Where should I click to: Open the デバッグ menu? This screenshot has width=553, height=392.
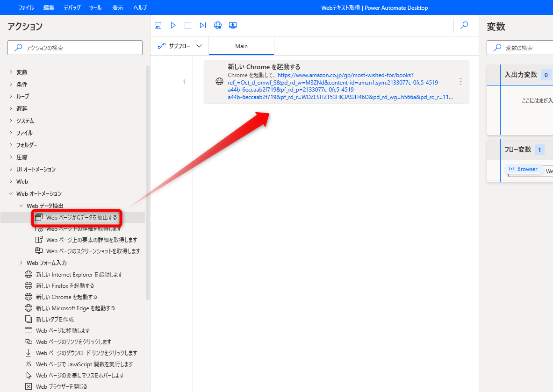[73, 7]
